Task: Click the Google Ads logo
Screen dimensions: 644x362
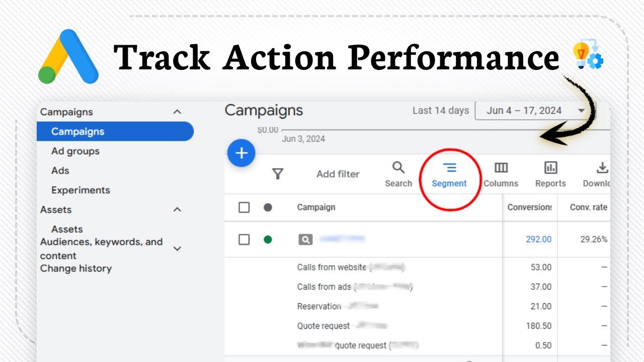Action: 68,56
